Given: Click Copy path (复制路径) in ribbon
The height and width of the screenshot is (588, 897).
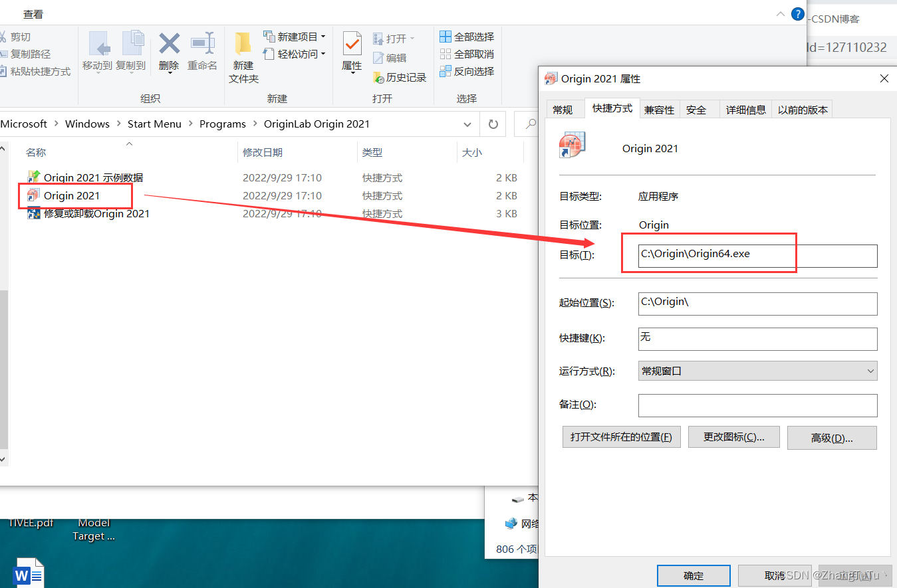Looking at the screenshot, I should tap(25, 54).
